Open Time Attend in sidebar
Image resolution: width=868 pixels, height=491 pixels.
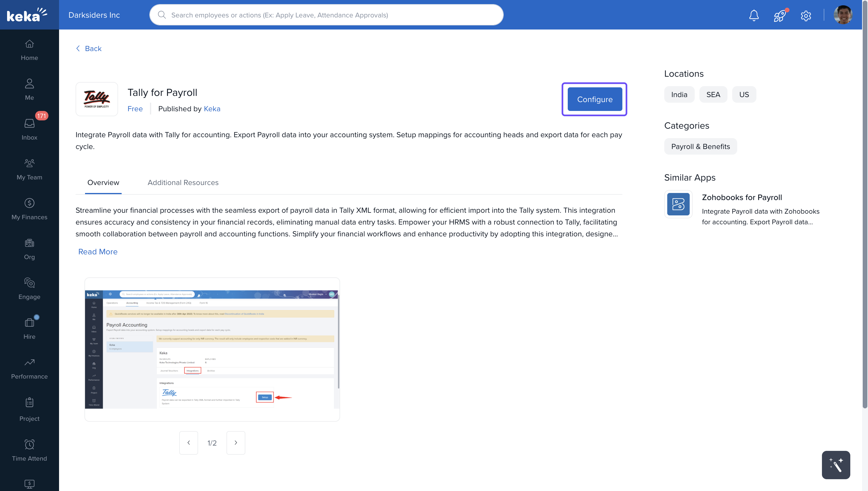(x=29, y=450)
